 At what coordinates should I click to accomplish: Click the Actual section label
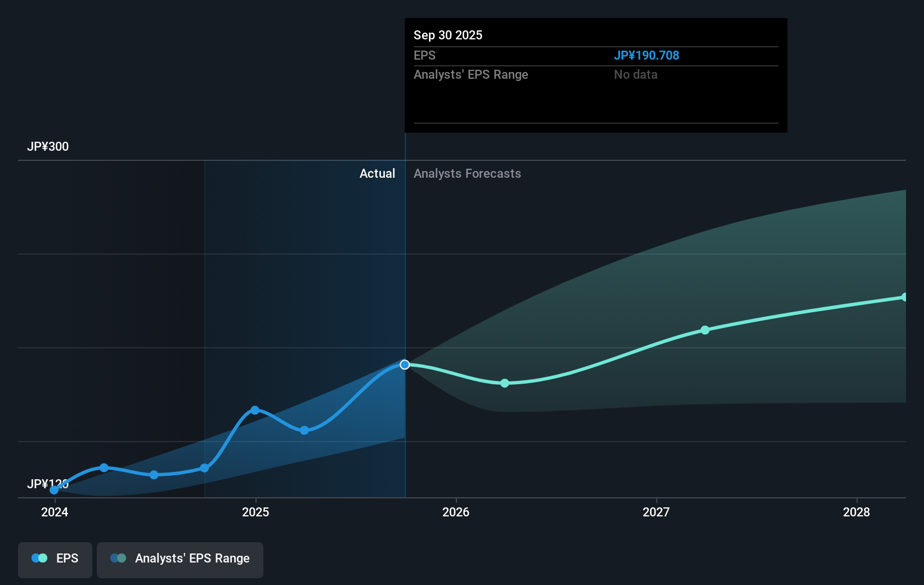[377, 174]
